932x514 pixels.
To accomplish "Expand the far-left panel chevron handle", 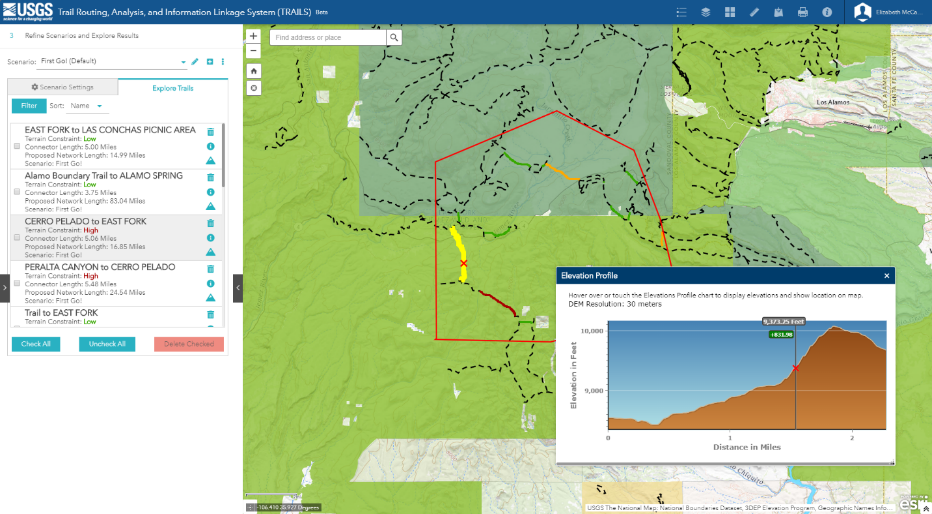I will pos(5,288).
